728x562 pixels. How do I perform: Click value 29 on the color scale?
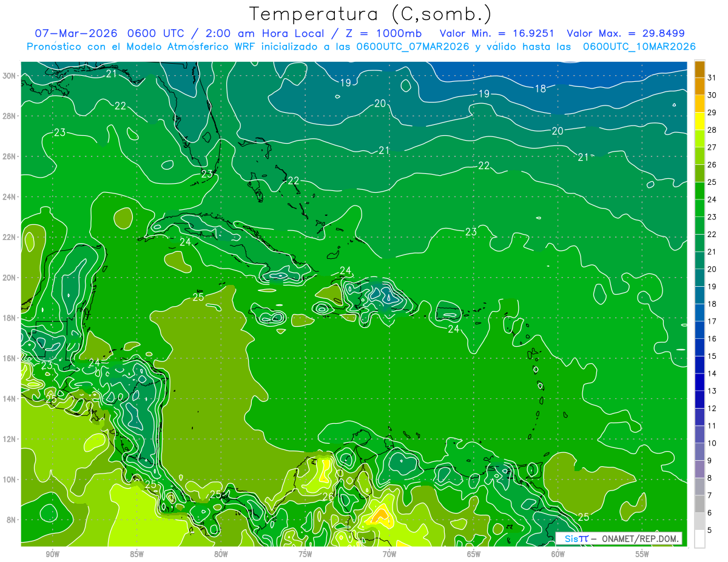pos(712,112)
